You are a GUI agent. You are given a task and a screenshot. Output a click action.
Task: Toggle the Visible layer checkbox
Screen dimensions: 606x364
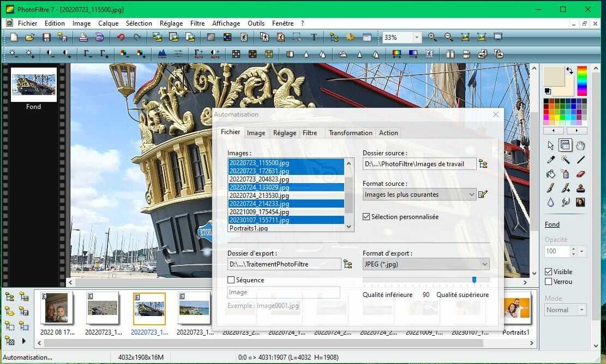click(x=548, y=272)
